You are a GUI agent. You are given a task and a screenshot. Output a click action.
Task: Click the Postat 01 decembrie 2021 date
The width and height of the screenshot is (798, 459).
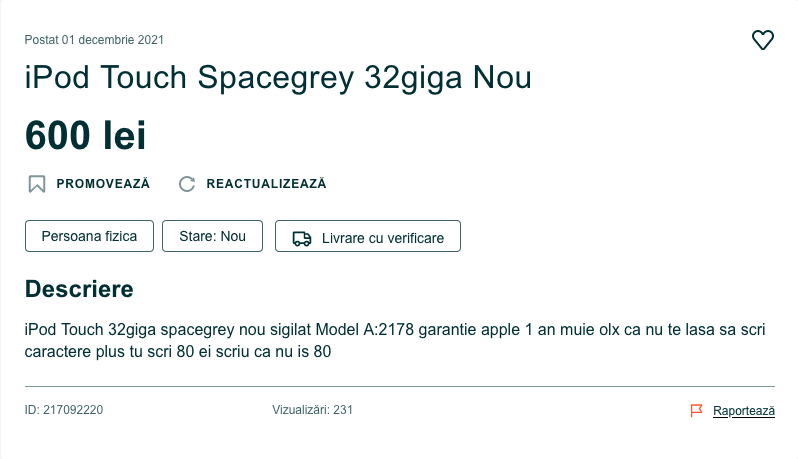[x=94, y=40]
